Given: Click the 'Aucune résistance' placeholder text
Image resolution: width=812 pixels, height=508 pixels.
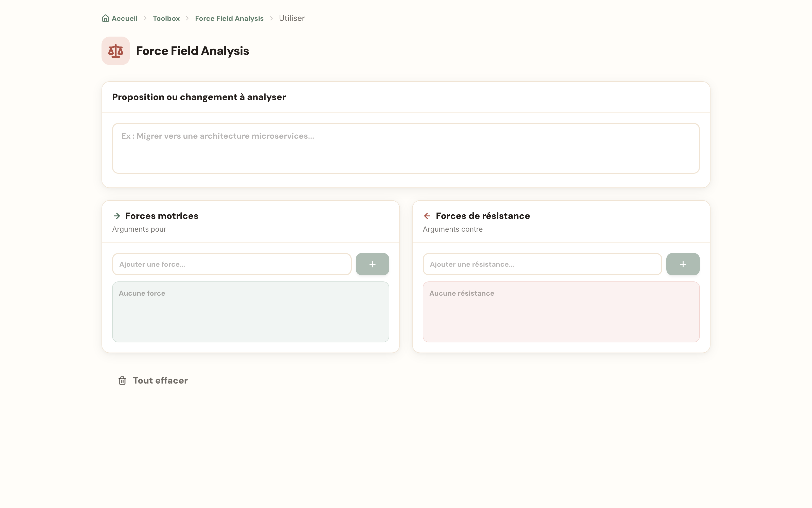Looking at the screenshot, I should click(462, 293).
